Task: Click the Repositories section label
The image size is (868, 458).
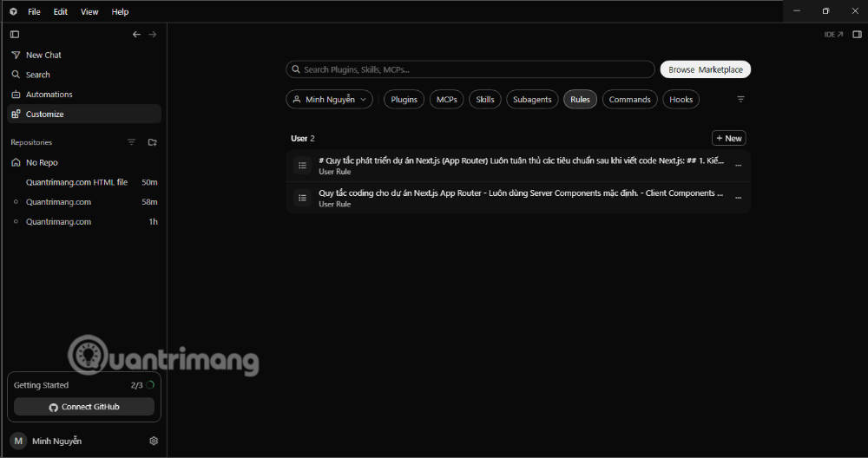Action: [31, 142]
